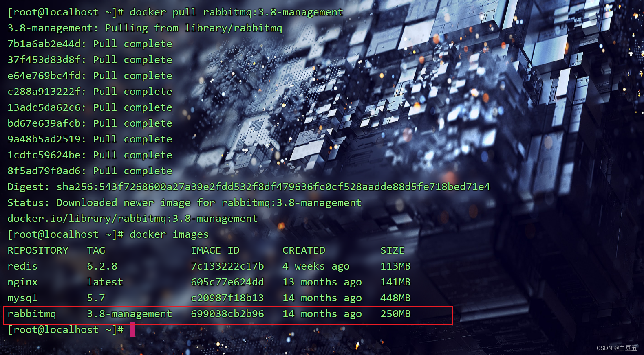
Task: Click the REPOSITORY column header
Action: coord(38,250)
